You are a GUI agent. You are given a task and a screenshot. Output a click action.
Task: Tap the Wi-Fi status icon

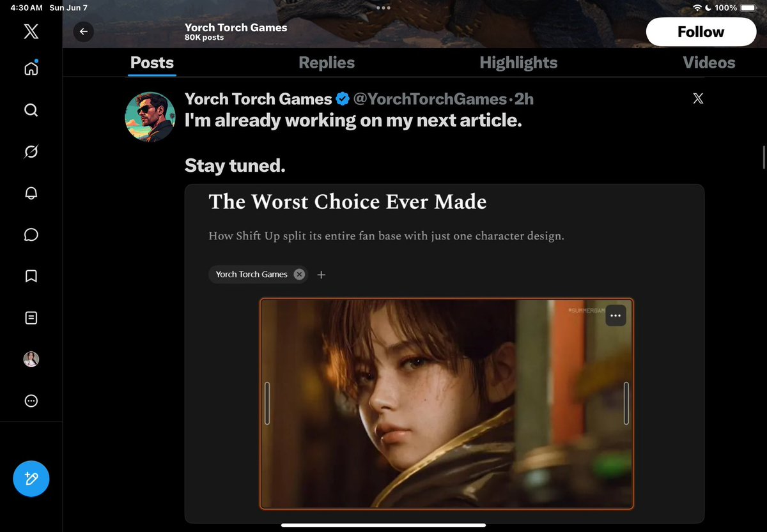coord(697,8)
